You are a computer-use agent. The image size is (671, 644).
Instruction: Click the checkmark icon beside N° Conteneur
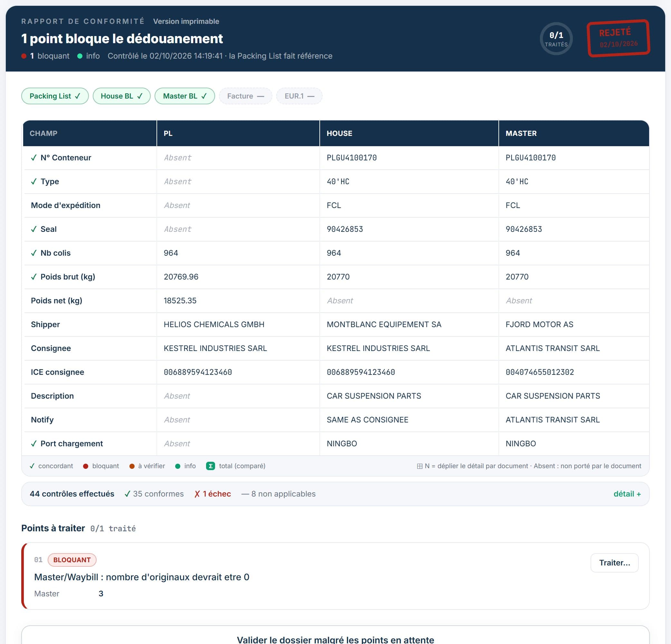pyautogui.click(x=33, y=157)
